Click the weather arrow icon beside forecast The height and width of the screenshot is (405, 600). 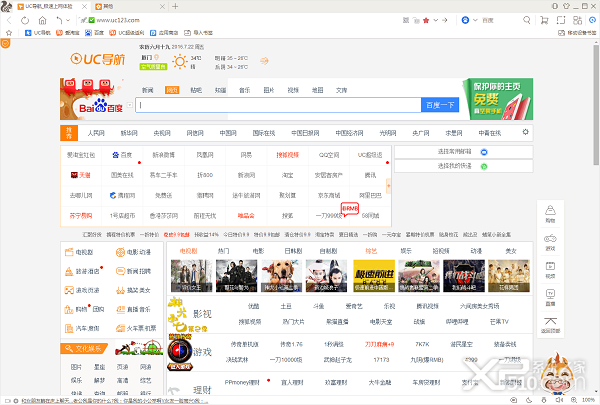tap(264, 61)
